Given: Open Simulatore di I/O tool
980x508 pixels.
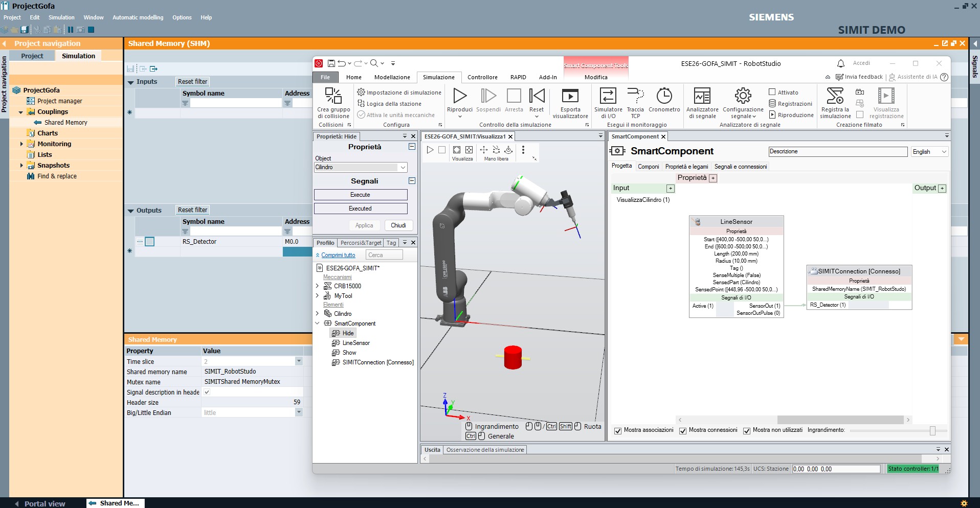Looking at the screenshot, I should point(608,96).
